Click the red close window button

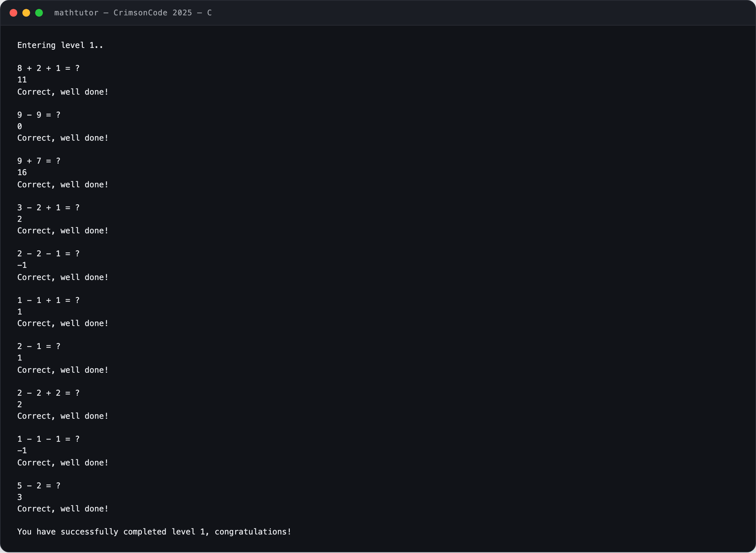(13, 13)
